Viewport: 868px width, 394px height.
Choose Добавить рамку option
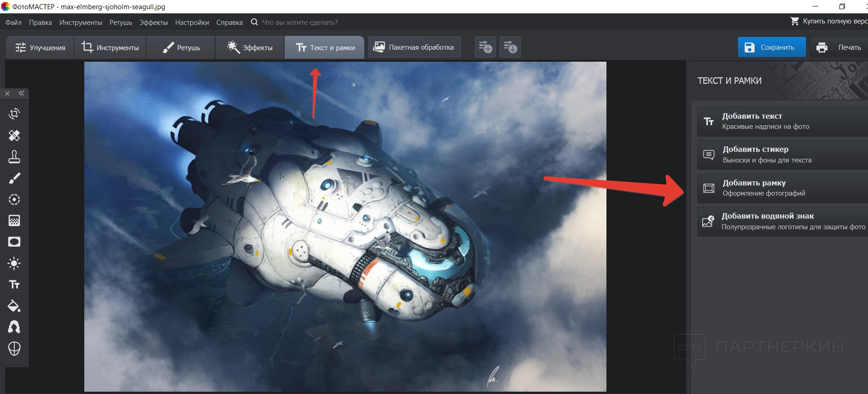coord(782,188)
